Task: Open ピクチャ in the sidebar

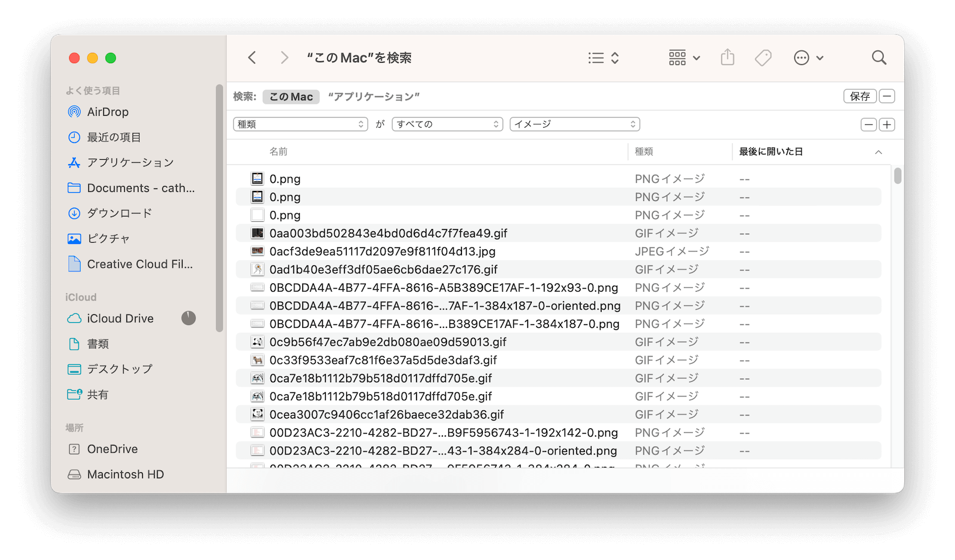Action: click(x=99, y=239)
